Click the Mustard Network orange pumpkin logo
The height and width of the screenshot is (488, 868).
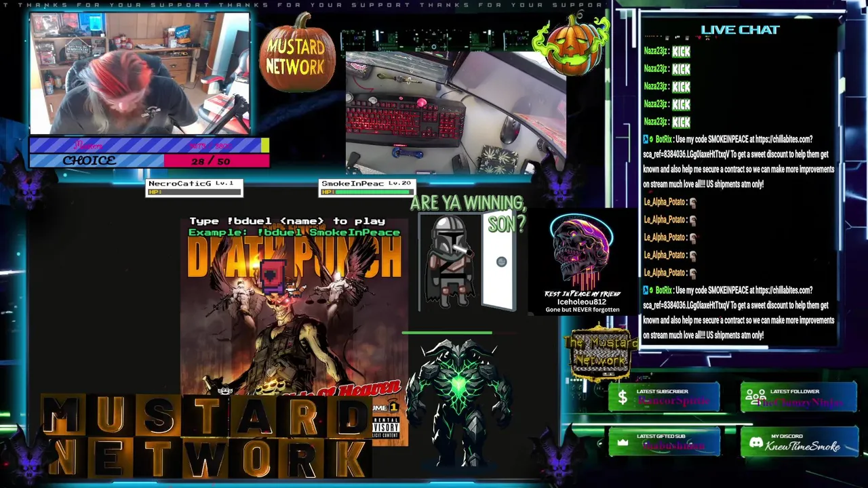point(297,53)
